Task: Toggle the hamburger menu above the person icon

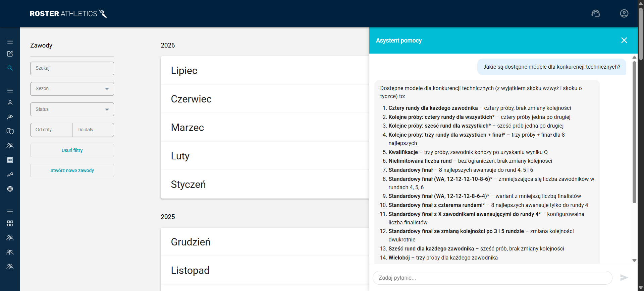Action: coord(10,90)
